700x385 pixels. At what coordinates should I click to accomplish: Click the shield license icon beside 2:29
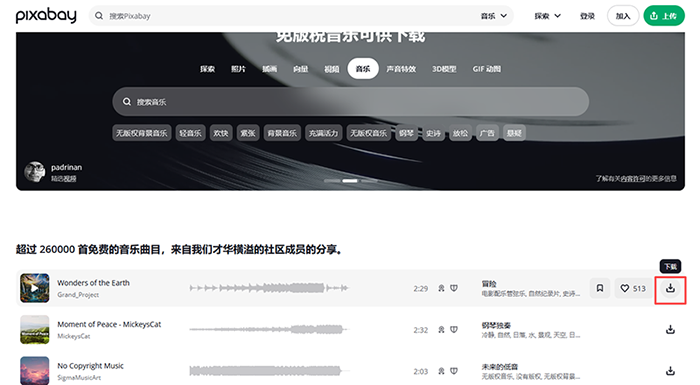[454, 289]
